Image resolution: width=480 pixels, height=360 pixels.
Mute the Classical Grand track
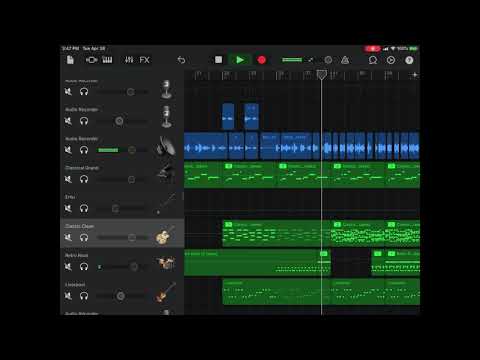(x=68, y=179)
